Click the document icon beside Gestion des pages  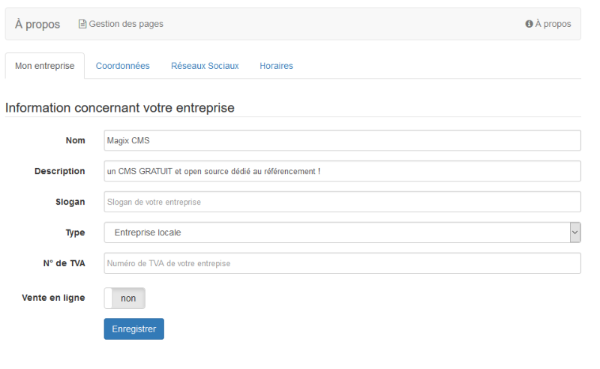click(x=82, y=24)
